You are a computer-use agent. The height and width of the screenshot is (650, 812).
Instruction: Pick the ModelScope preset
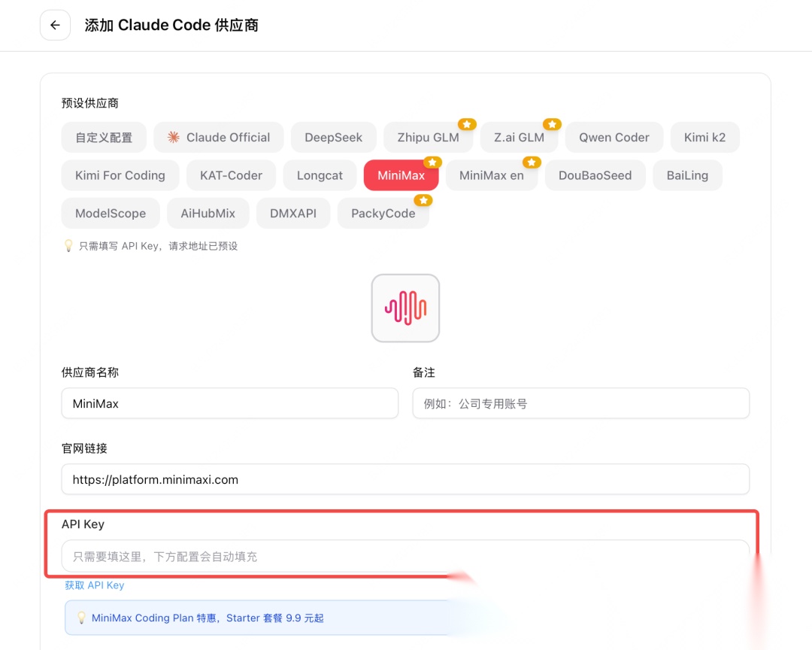point(111,213)
